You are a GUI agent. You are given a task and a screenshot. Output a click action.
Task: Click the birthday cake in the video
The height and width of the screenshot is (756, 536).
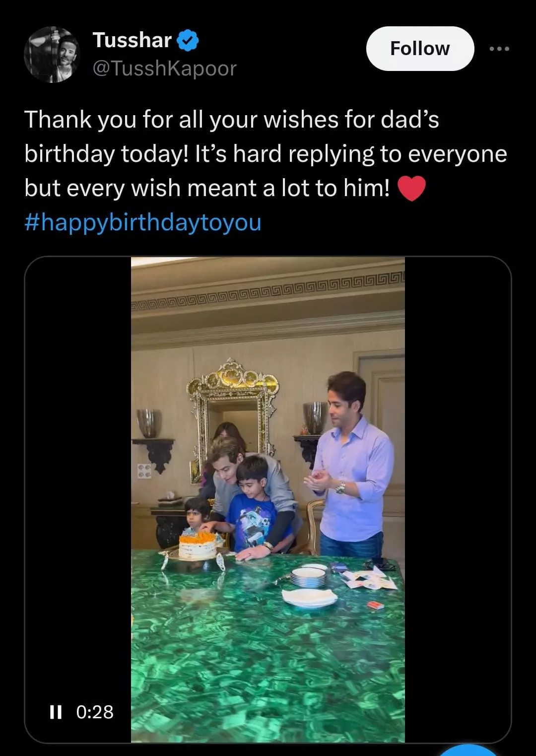(x=198, y=546)
